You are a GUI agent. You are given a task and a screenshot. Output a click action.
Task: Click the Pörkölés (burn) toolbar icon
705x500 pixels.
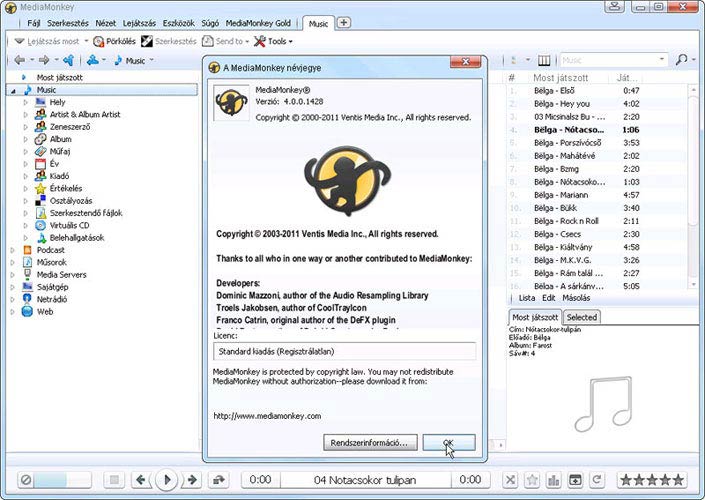(98, 41)
